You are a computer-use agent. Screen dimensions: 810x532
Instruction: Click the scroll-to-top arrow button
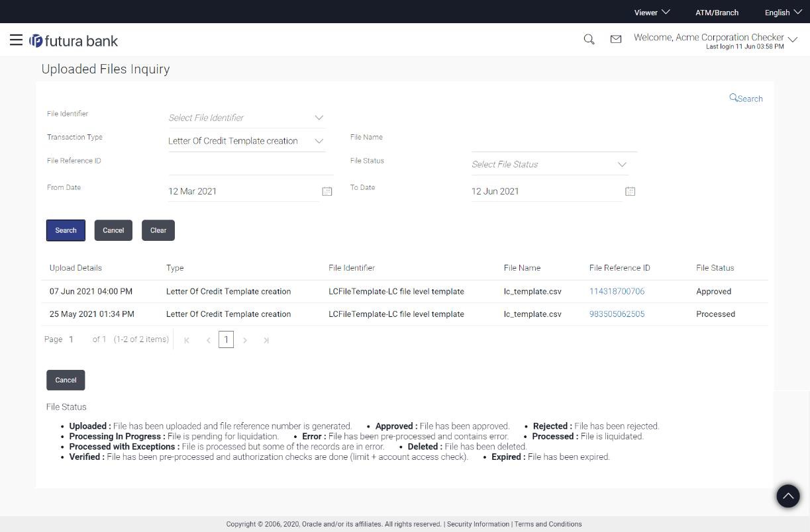coord(787,496)
